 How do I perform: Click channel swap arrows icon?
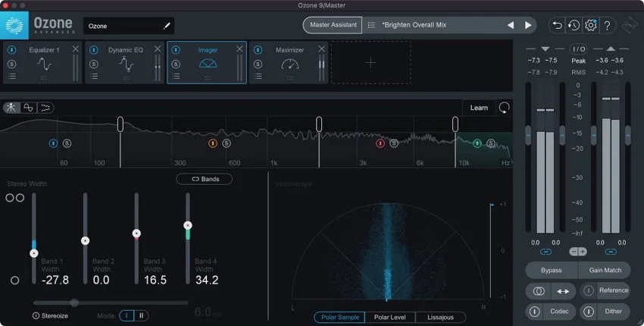563,291
